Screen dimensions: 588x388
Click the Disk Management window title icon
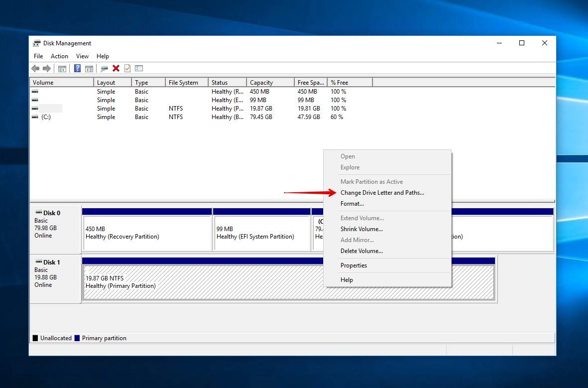coord(36,43)
